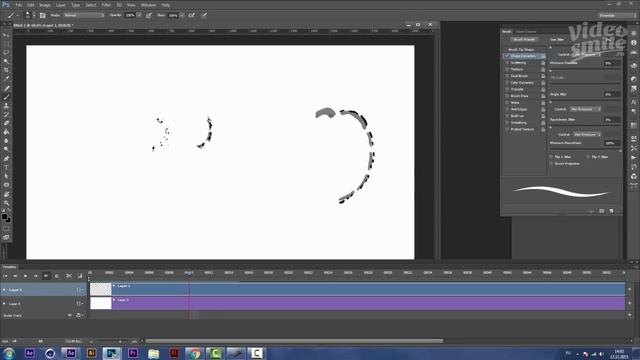Mute the Audio Track
Screen dimensions: 640x360
pyautogui.click(x=70, y=316)
